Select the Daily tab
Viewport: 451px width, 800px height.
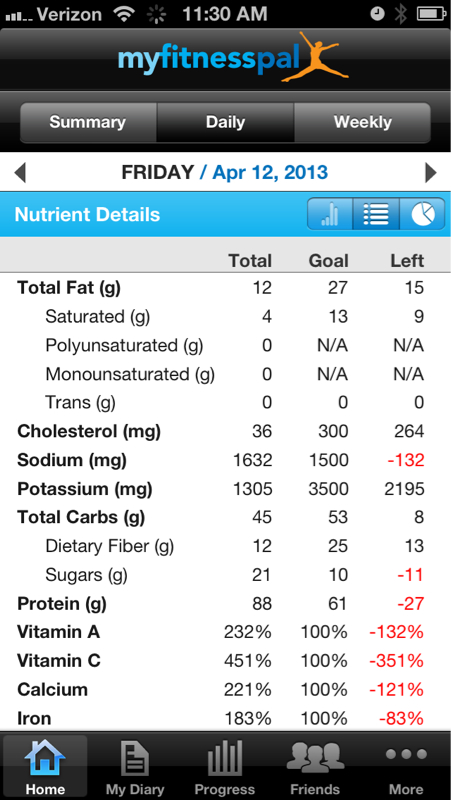[225, 122]
